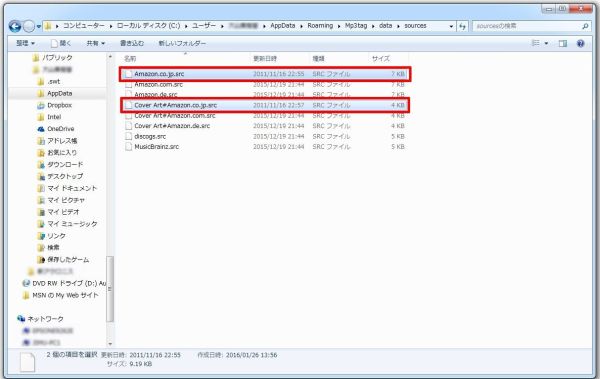The width and height of the screenshot is (600, 379).
Task: Refresh the sources folder view
Action: tap(463, 26)
